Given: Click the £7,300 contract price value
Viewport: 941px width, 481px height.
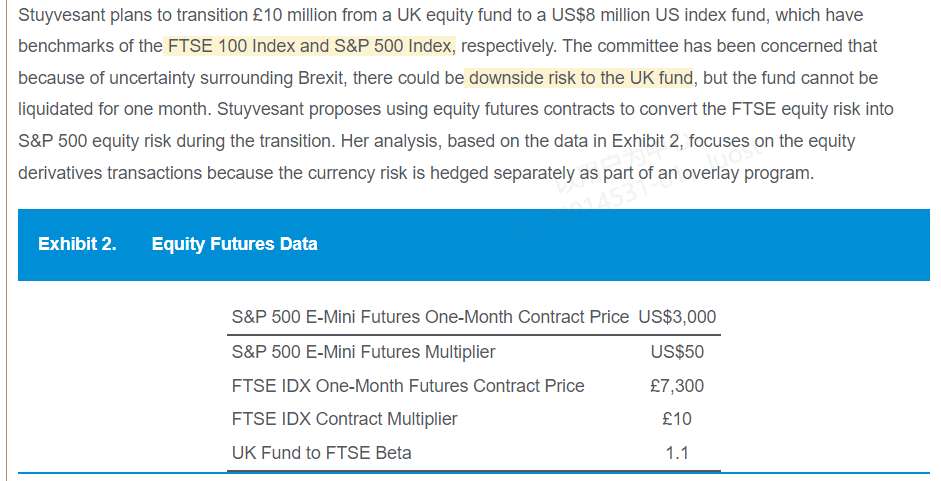Looking at the screenshot, I should pyautogui.click(x=677, y=386).
